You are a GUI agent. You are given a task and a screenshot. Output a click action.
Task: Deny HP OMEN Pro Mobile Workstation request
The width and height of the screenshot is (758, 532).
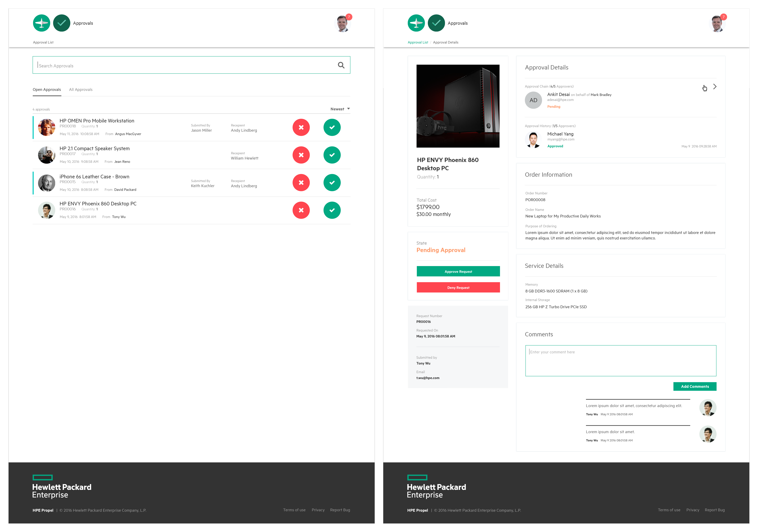(x=301, y=127)
